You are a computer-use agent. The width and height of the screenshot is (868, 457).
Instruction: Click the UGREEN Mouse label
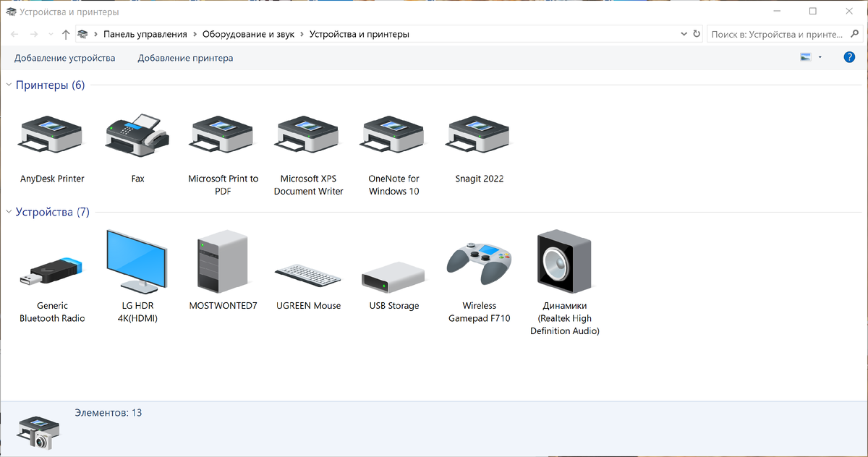(309, 306)
